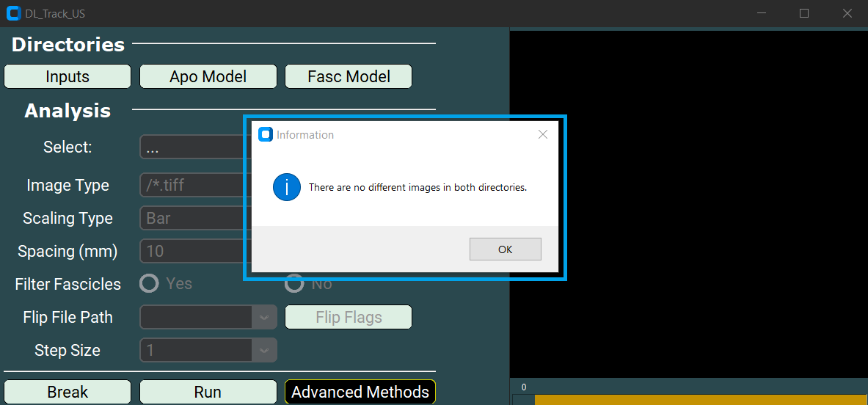The image size is (868, 405).
Task: Choose the No radio button for Filter Fascicles
Action: 294,284
